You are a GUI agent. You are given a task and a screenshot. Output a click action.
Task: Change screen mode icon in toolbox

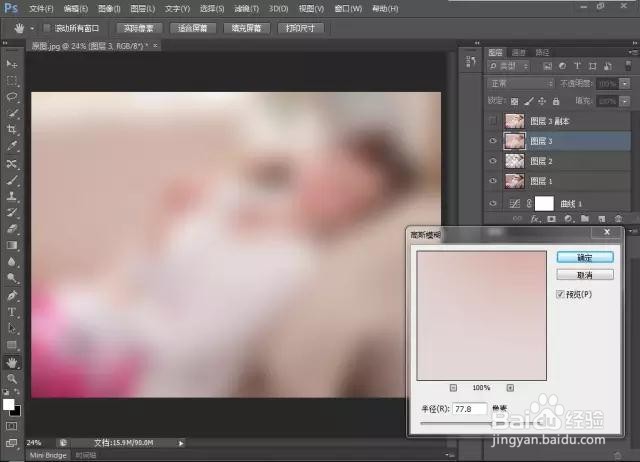[x=11, y=443]
